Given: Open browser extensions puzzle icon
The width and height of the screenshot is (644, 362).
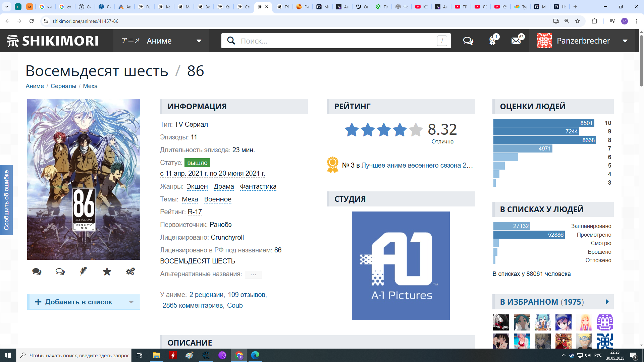Looking at the screenshot, I should [x=594, y=21].
